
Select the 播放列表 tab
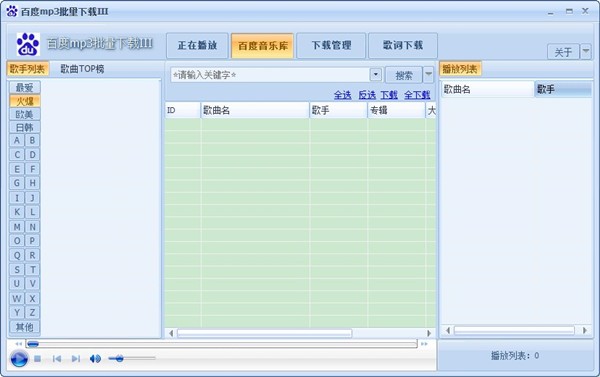[460, 69]
